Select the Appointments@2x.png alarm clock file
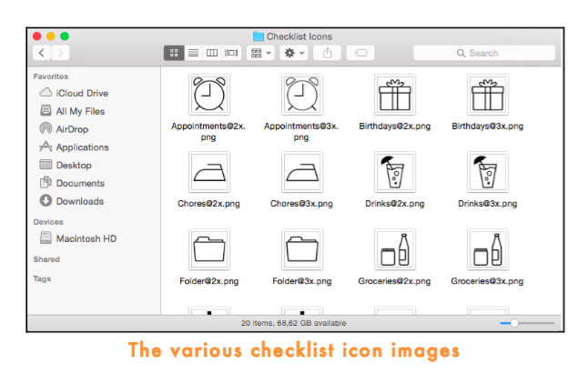The image size is (588, 375). pos(208,95)
